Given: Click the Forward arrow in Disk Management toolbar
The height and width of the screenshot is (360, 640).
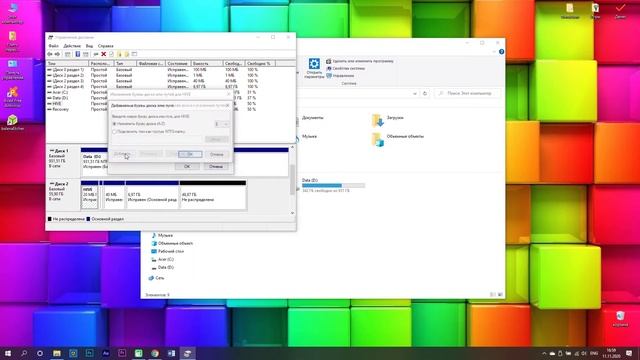Looking at the screenshot, I should [57, 54].
